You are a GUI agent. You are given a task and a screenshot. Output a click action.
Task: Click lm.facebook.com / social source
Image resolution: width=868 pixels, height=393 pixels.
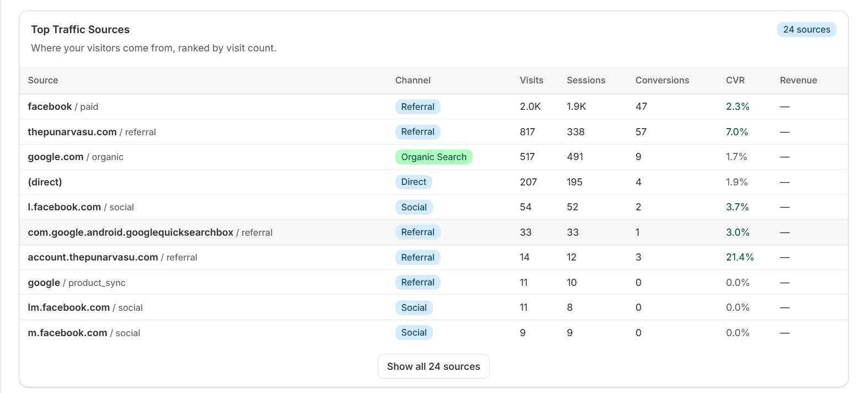(x=85, y=308)
